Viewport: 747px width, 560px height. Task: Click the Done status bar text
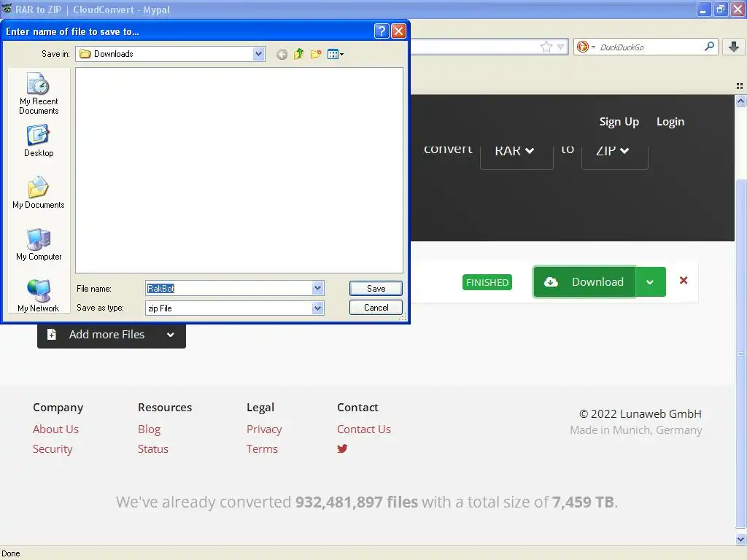tap(10, 553)
